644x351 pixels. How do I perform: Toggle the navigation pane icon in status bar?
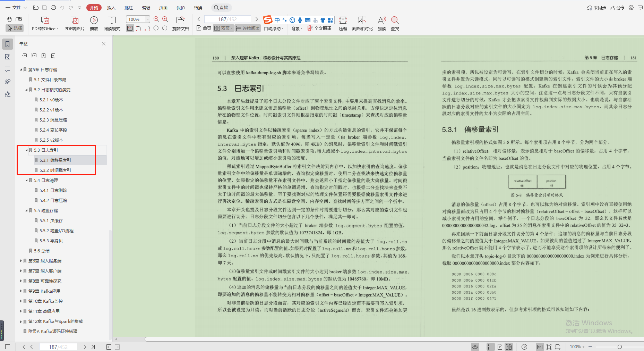point(8,346)
